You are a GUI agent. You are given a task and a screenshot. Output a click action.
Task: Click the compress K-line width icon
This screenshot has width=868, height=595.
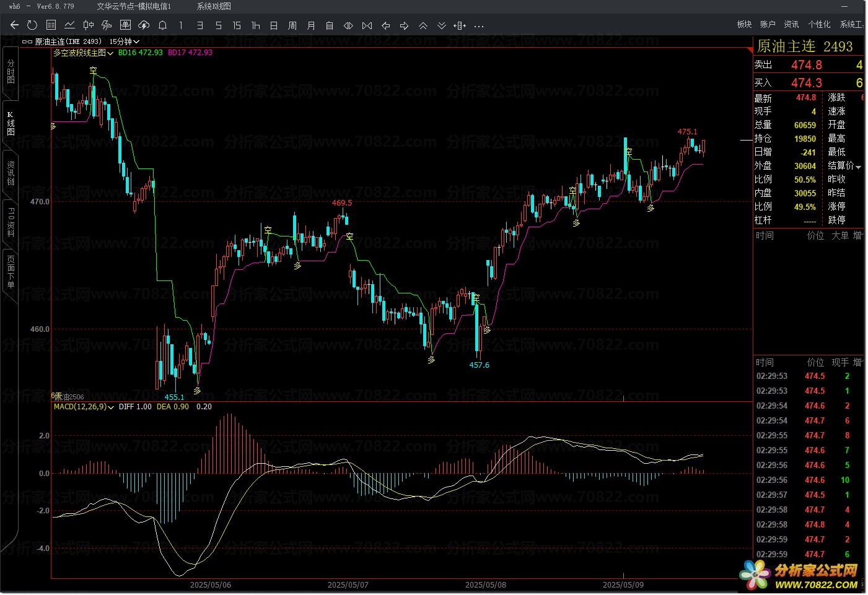click(367, 25)
